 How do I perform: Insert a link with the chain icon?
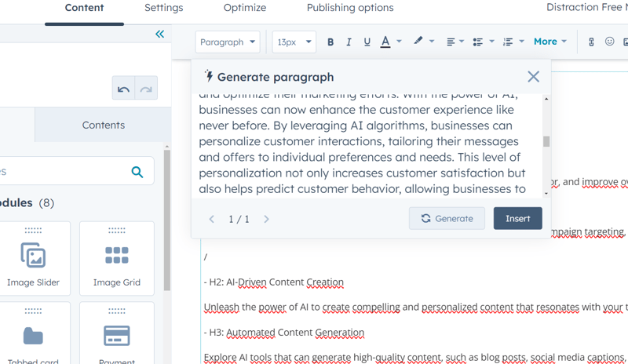(x=591, y=42)
